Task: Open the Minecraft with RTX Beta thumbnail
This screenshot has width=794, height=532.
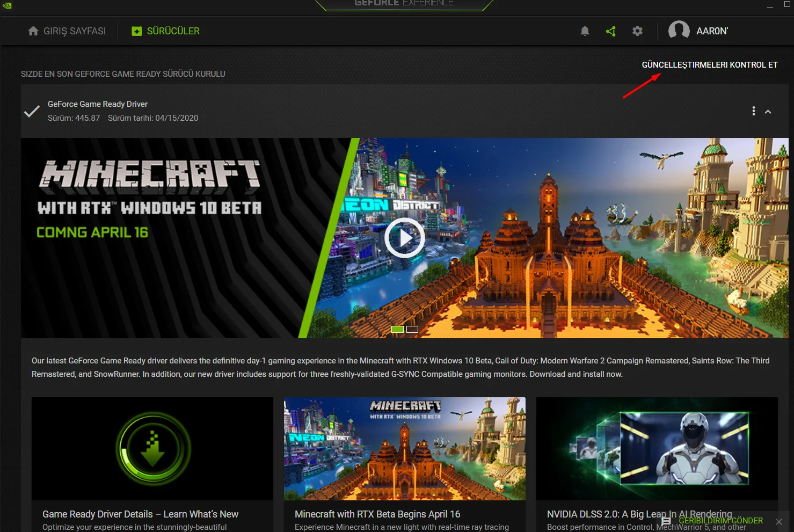Action: (405, 449)
